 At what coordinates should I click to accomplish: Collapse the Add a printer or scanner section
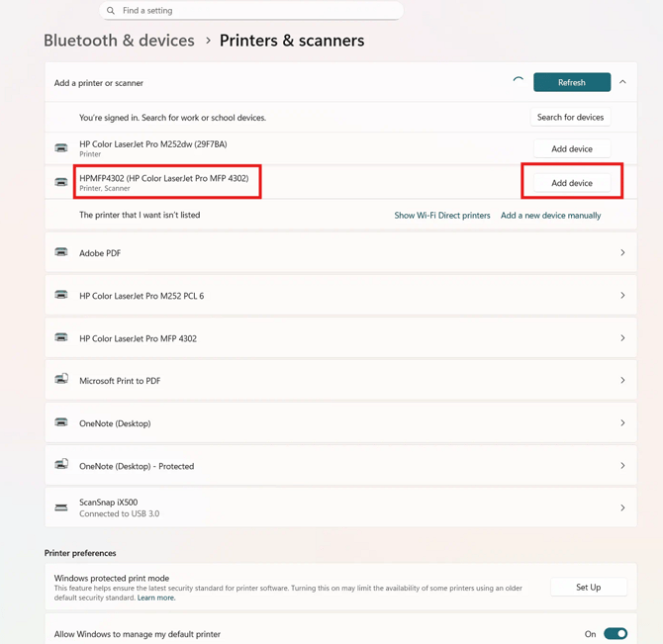point(622,83)
